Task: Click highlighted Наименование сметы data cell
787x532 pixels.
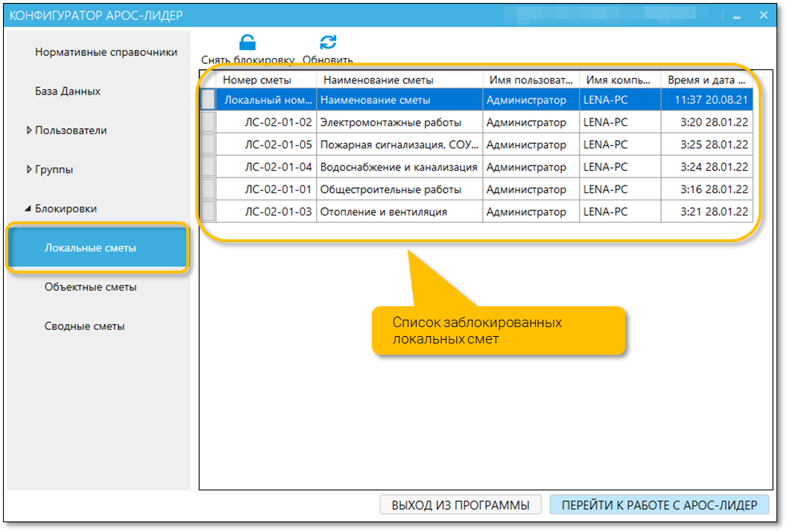Action: pos(399,100)
